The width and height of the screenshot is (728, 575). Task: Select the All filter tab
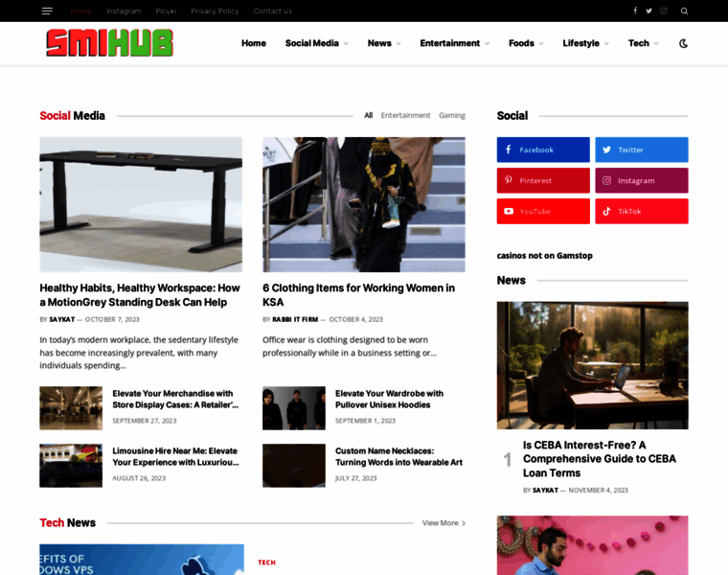click(368, 115)
